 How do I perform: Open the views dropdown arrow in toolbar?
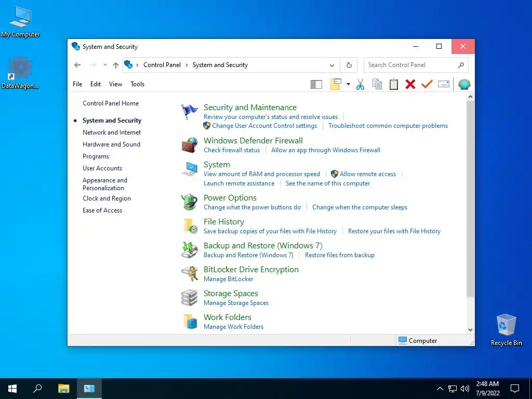(x=348, y=84)
